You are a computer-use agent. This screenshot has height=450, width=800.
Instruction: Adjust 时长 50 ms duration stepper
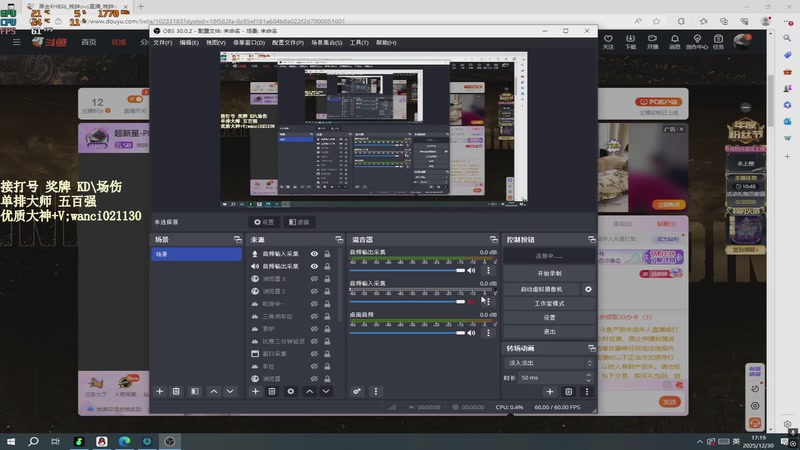[x=588, y=378]
